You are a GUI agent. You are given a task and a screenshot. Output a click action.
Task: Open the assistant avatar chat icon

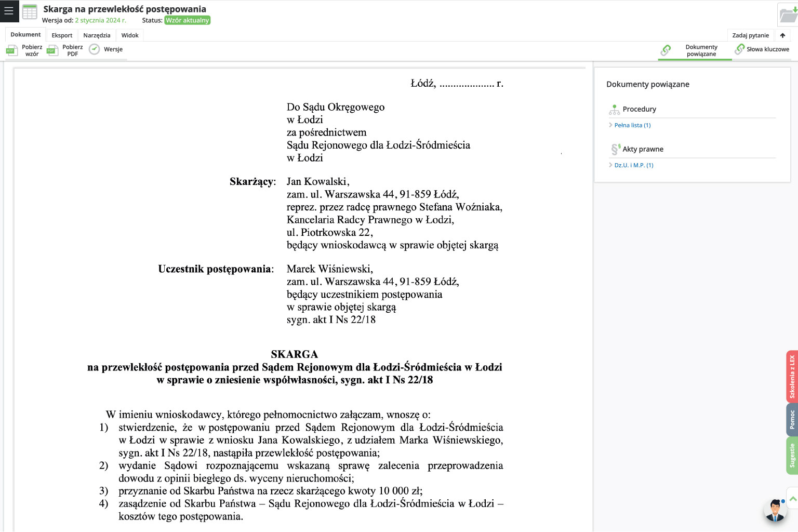click(x=775, y=511)
